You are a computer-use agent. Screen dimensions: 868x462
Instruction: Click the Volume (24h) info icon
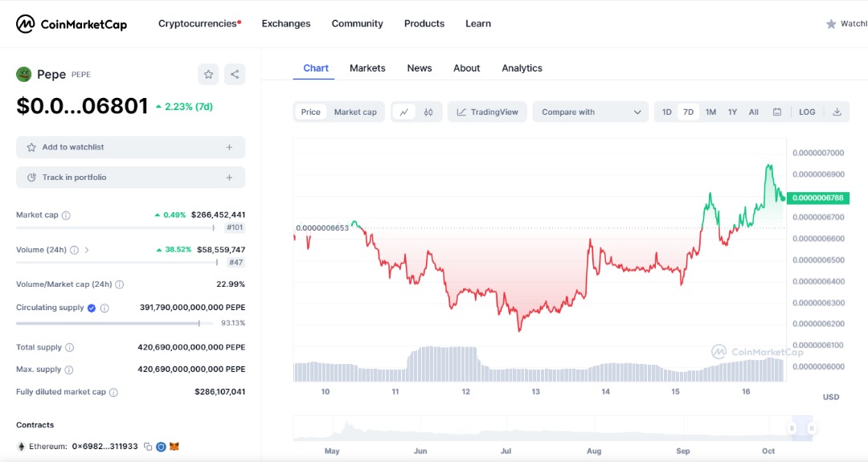pyautogui.click(x=74, y=250)
